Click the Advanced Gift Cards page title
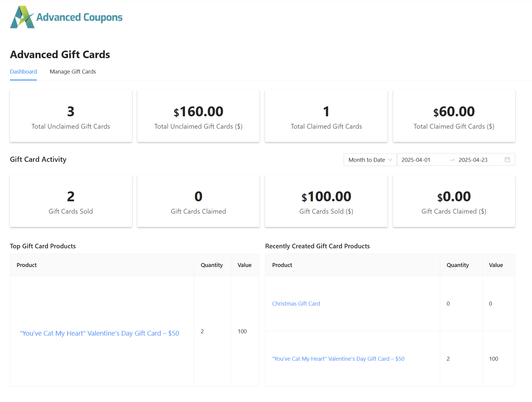The width and height of the screenshot is (532, 402). pos(60,55)
